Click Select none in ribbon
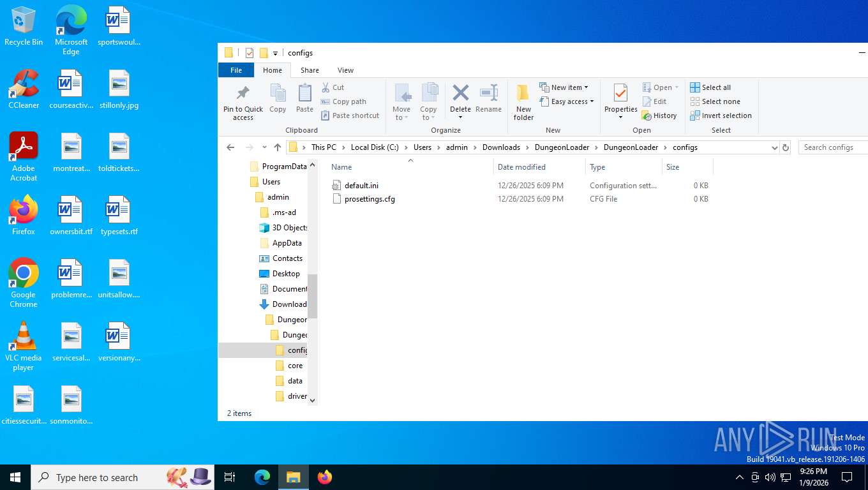Screen dimensions: 868x490 tap(715, 101)
